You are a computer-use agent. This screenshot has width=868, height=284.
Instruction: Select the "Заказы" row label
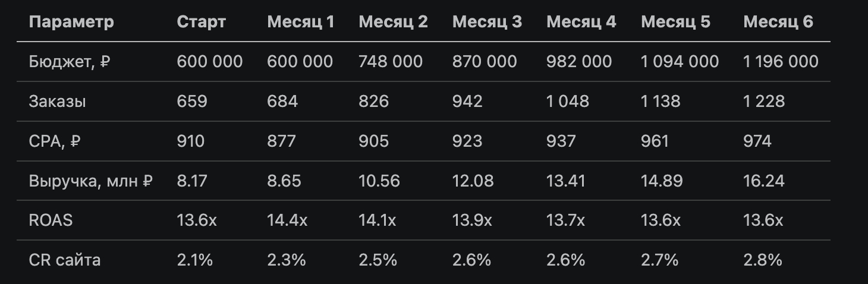coord(57,101)
